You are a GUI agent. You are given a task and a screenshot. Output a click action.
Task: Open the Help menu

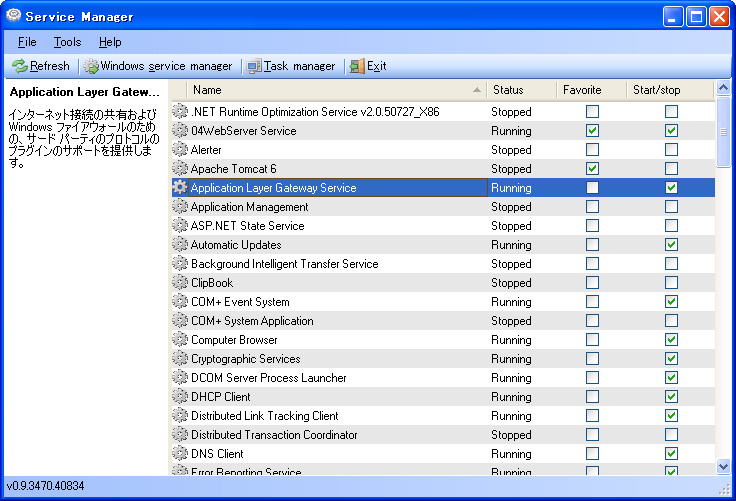[110, 42]
